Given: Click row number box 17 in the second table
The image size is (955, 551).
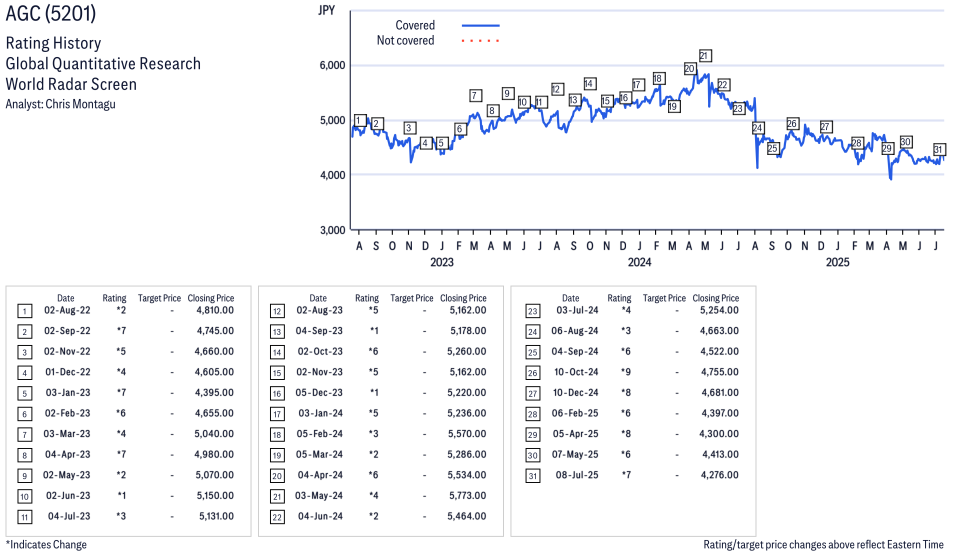Looking at the screenshot, I should [x=277, y=415].
